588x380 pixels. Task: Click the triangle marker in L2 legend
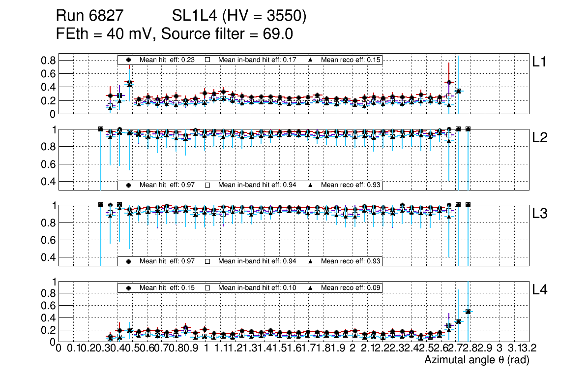point(311,185)
